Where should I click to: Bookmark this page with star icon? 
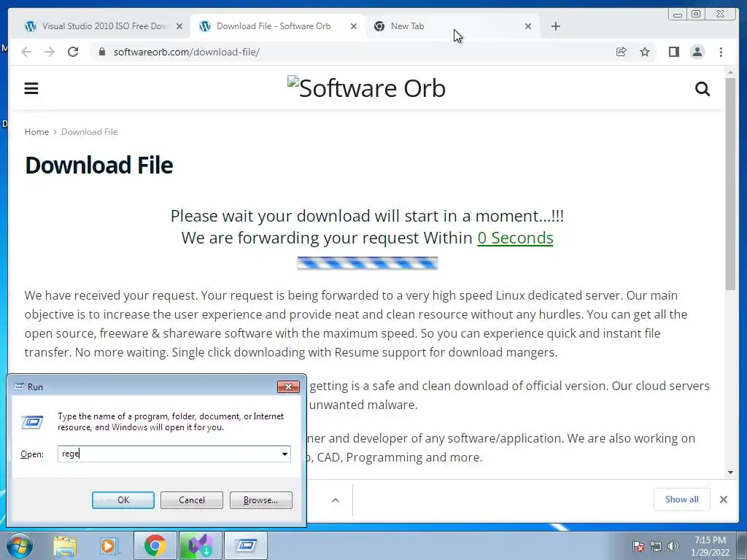pyautogui.click(x=645, y=52)
